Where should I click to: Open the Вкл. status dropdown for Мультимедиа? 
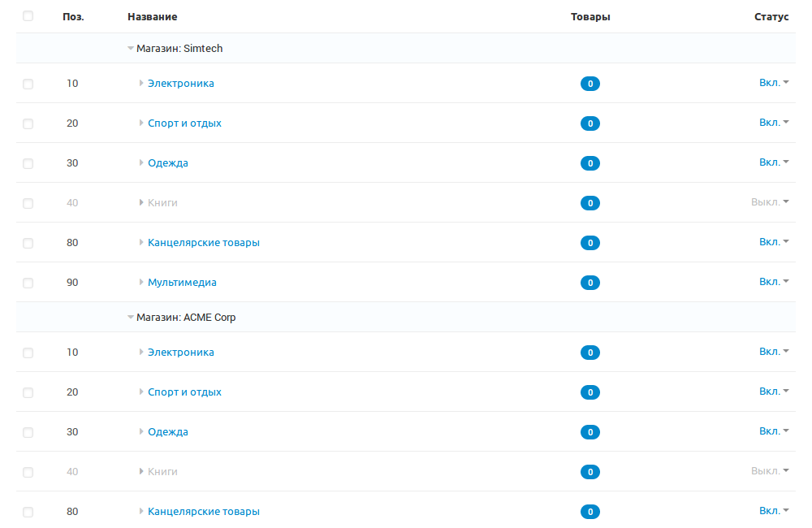pos(774,282)
